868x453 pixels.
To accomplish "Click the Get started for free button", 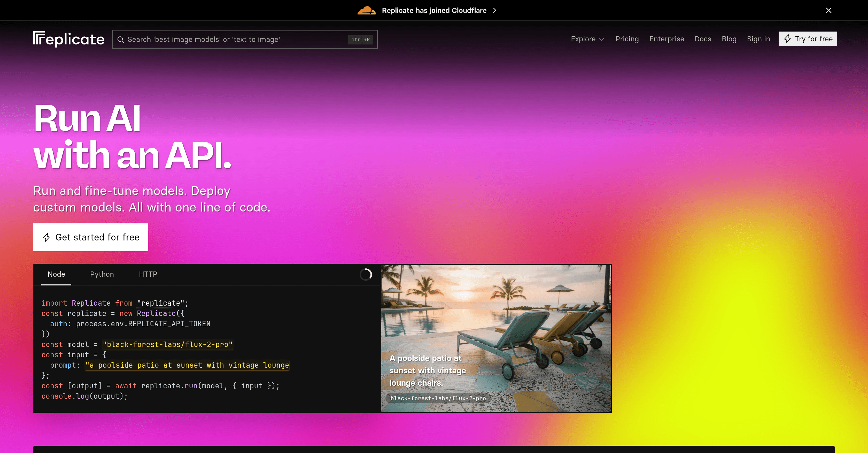I will pos(90,237).
